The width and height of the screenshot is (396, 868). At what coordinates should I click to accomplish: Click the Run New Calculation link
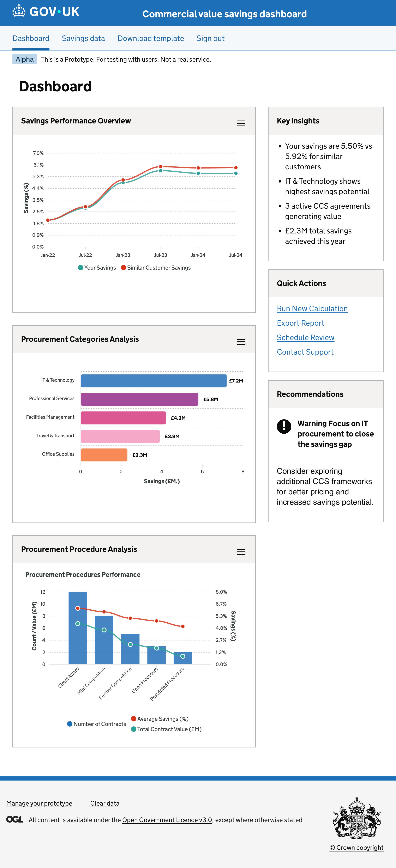312,309
